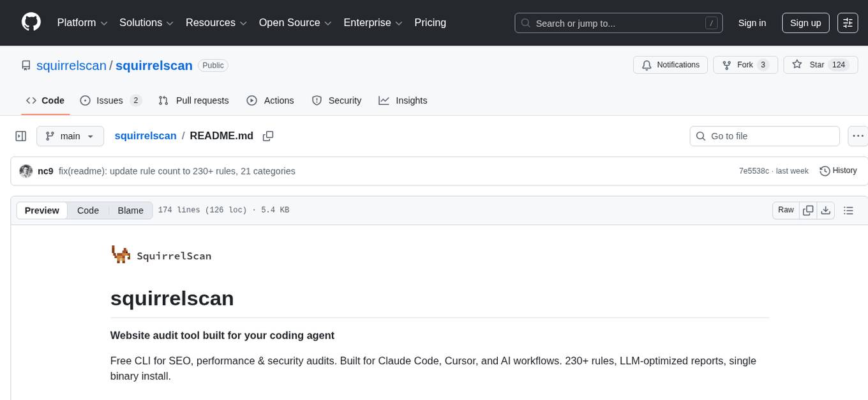Select the Preview view toggle
Viewport: 868px width, 400px height.
(42, 210)
